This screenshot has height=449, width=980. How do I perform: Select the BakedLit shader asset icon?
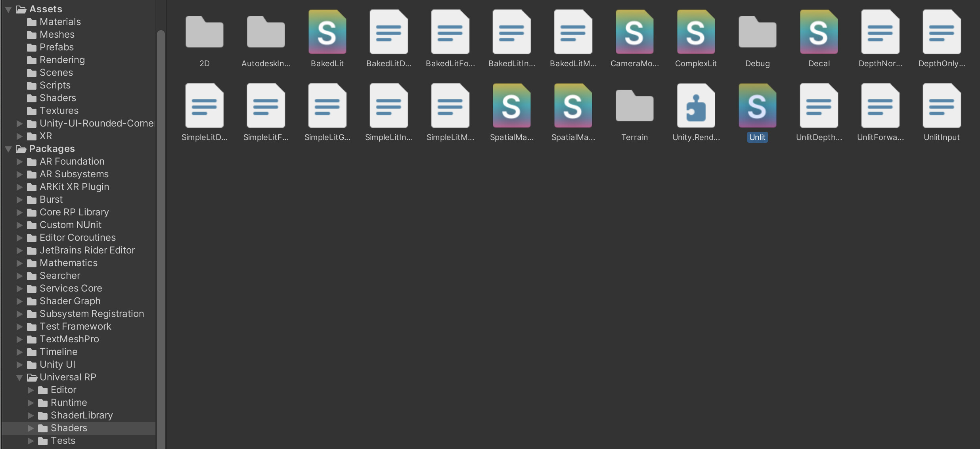(327, 33)
